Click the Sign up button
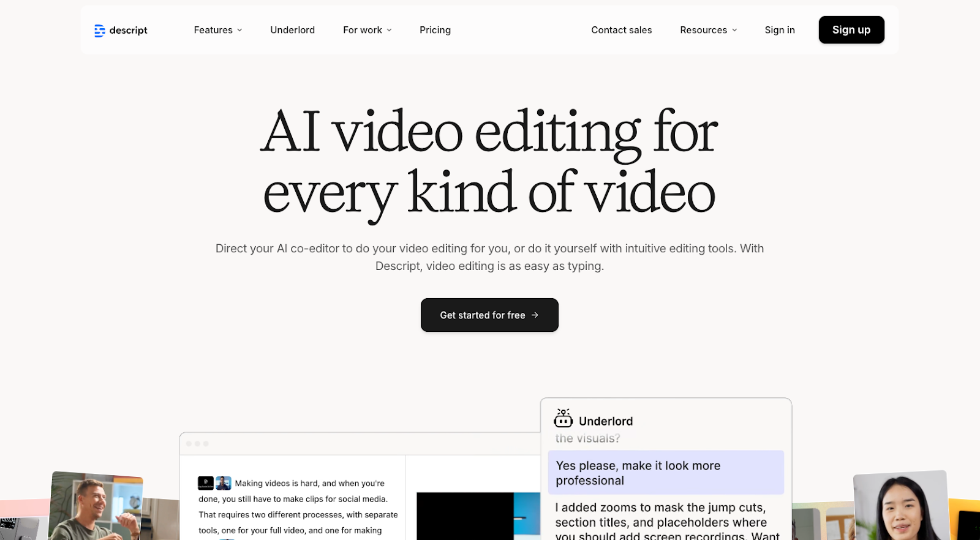Image resolution: width=980 pixels, height=540 pixels. tap(851, 30)
